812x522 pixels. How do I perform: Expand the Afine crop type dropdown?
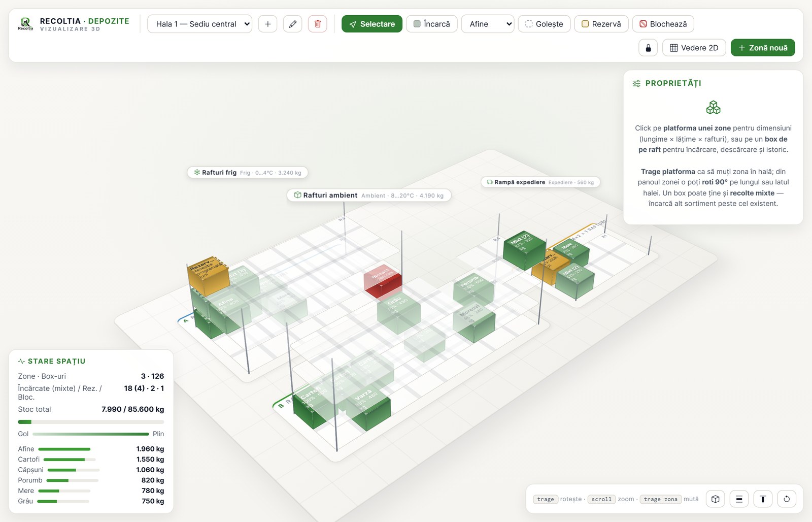488,24
